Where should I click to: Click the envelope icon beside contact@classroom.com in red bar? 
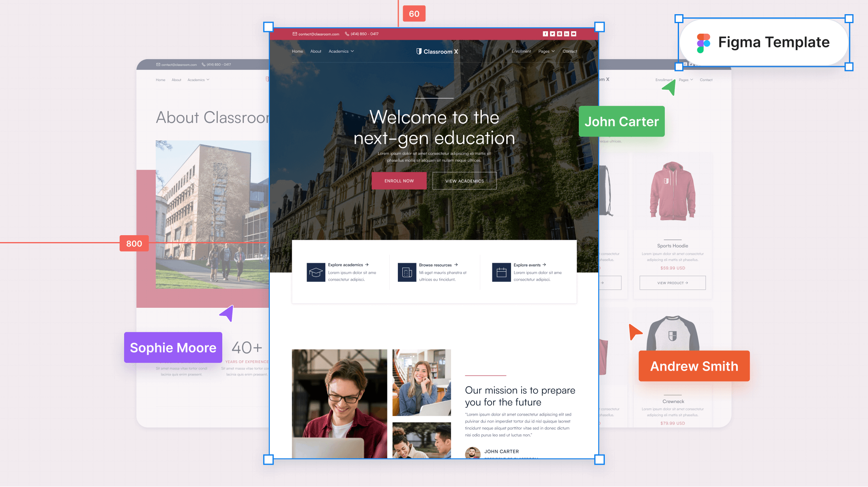[x=295, y=34]
